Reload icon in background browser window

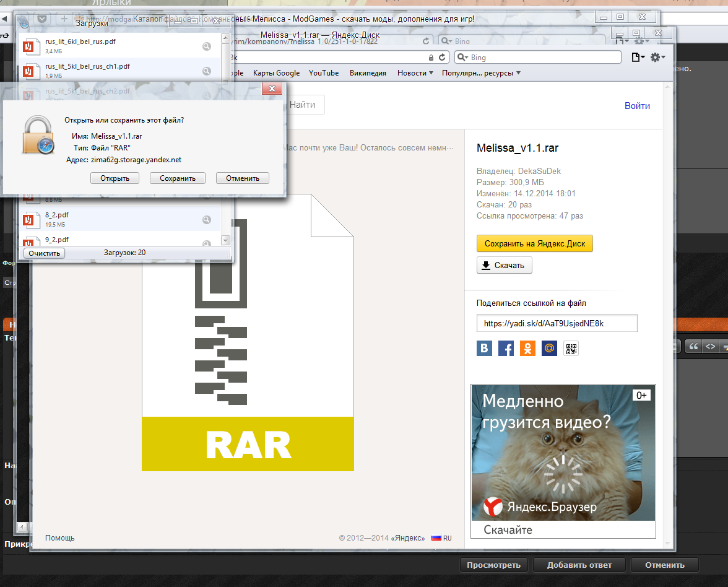(426, 41)
